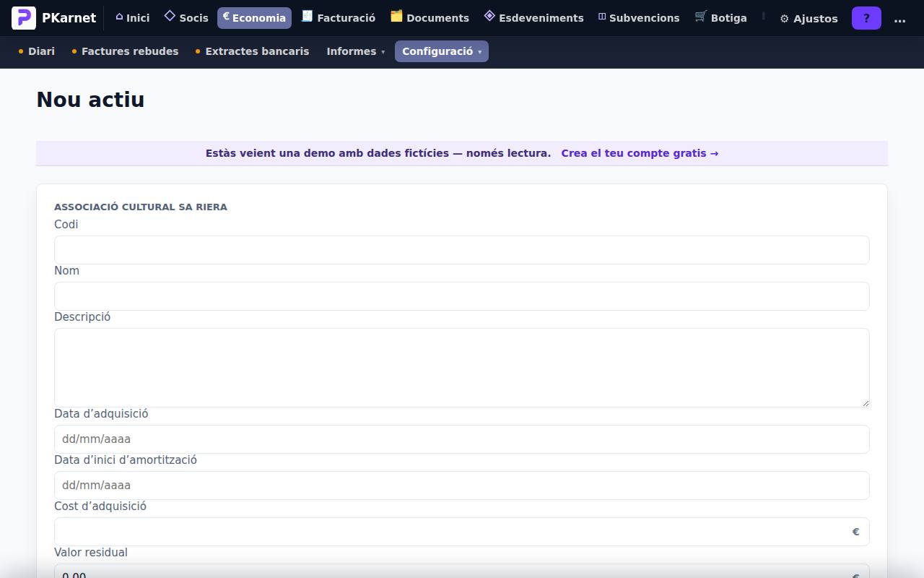Screen dimensions: 924x578
Task: Select the Economia nav item
Action: click(254, 18)
